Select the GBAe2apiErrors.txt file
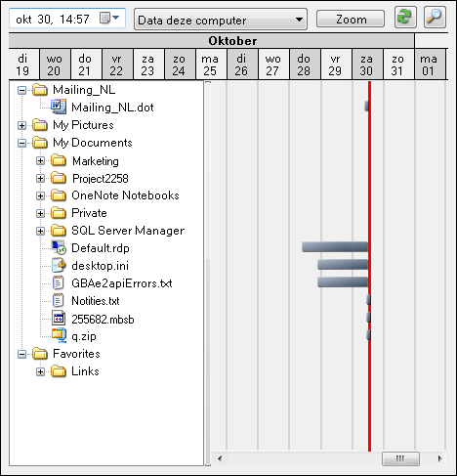Screen dimensions: 457x476 122,283
